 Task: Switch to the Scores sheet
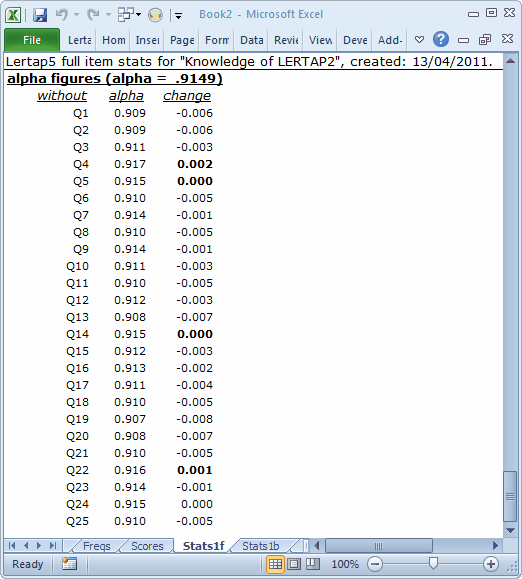147,546
